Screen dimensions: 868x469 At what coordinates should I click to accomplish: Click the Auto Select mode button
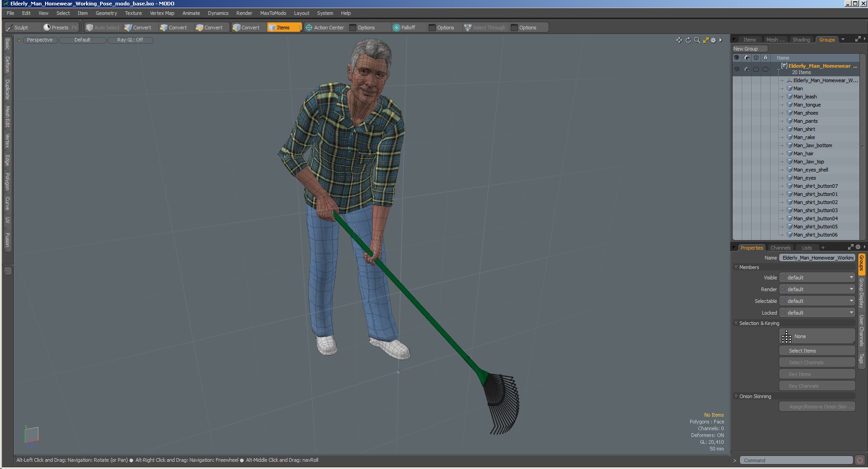point(103,28)
